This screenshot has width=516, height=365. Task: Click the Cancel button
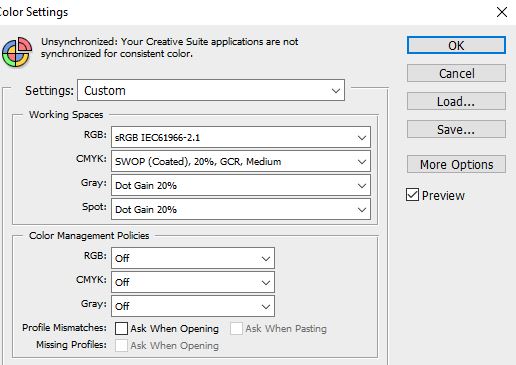coord(456,73)
